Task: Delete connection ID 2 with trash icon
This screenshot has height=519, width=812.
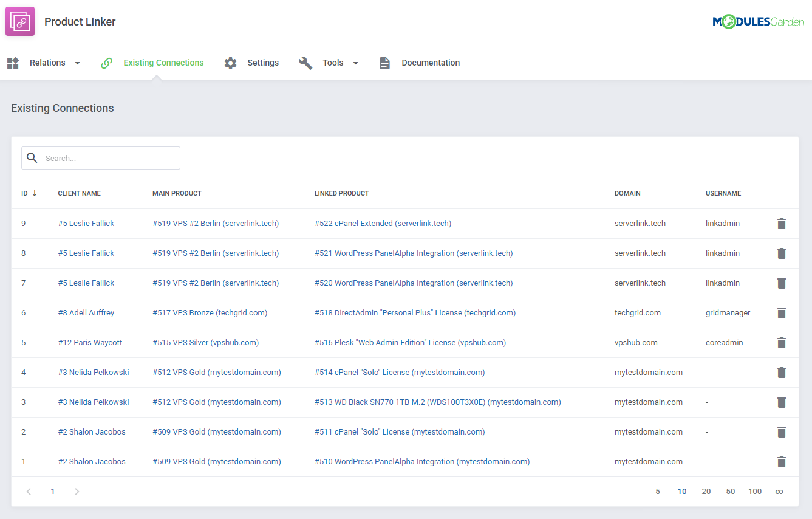Action: coord(782,432)
